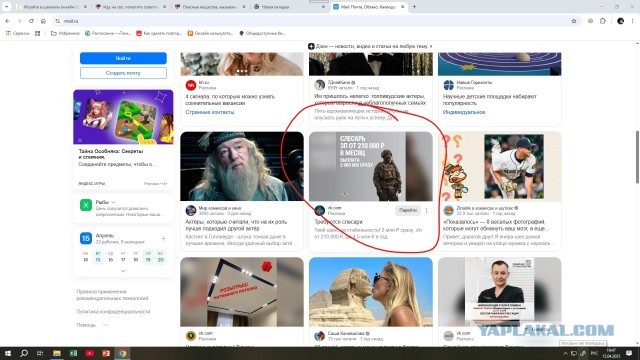Open a new browser tab with plus
640x360 pixels.
[x=414, y=7]
